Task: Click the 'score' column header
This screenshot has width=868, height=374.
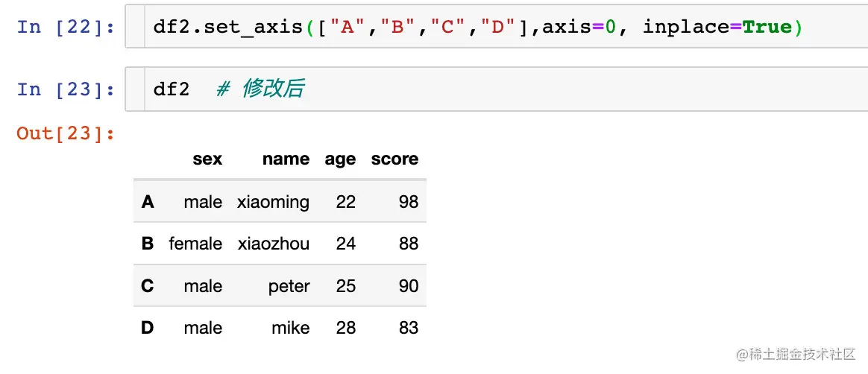Action: pyautogui.click(x=394, y=159)
